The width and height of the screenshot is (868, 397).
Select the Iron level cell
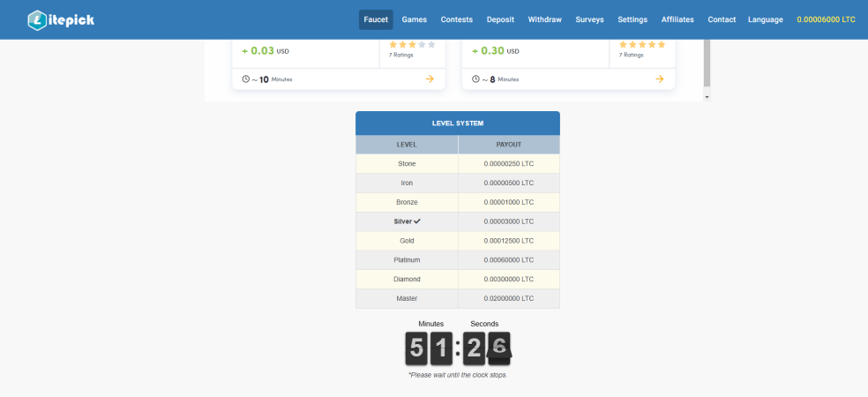407,184
